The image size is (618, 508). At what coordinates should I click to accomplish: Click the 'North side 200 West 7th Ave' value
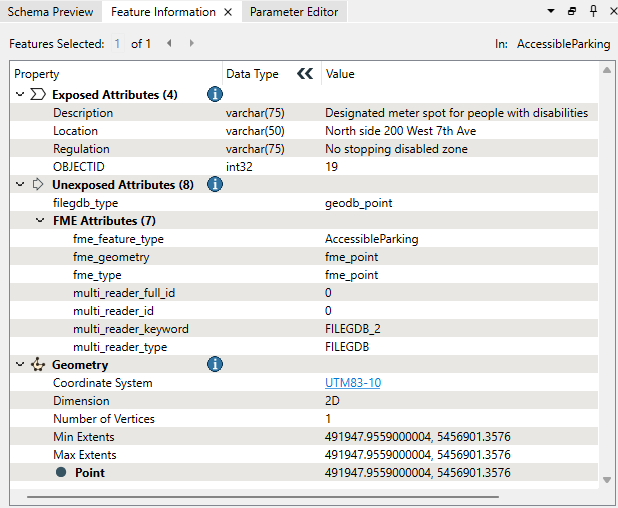click(x=400, y=131)
